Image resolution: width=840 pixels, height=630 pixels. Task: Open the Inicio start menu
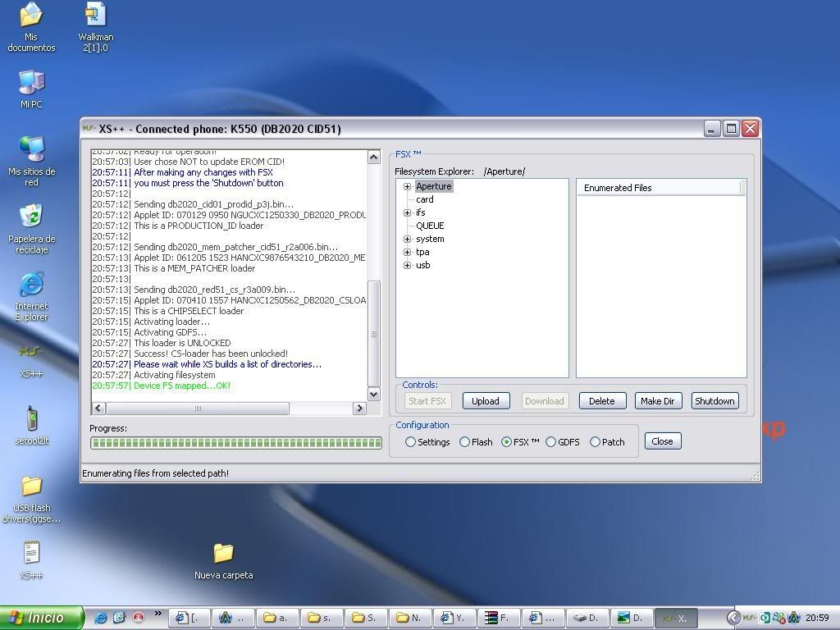pyautogui.click(x=42, y=618)
